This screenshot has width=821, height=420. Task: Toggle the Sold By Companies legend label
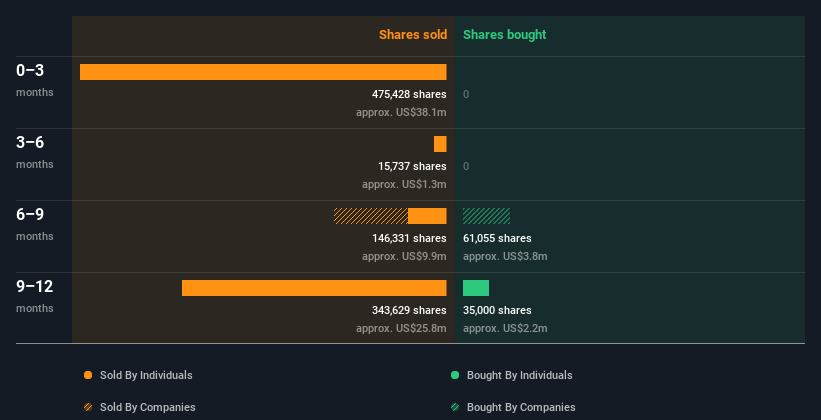pyautogui.click(x=148, y=407)
